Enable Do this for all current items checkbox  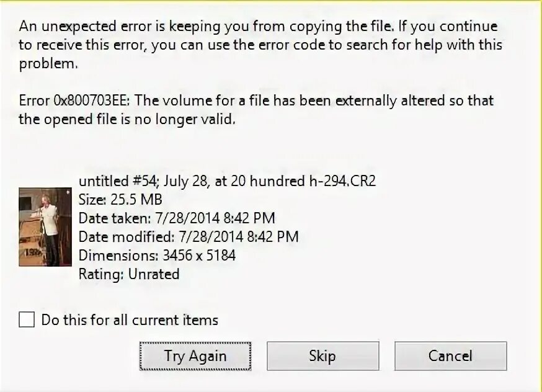point(27,319)
